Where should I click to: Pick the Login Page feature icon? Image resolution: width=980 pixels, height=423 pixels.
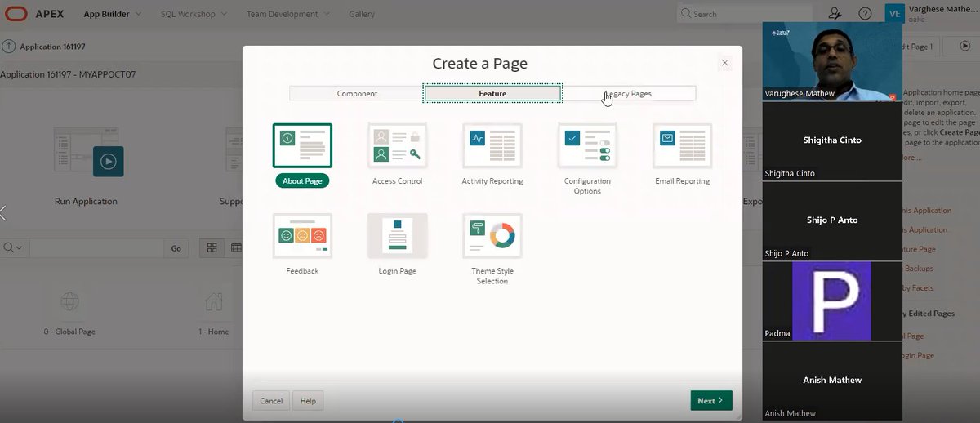click(x=397, y=236)
